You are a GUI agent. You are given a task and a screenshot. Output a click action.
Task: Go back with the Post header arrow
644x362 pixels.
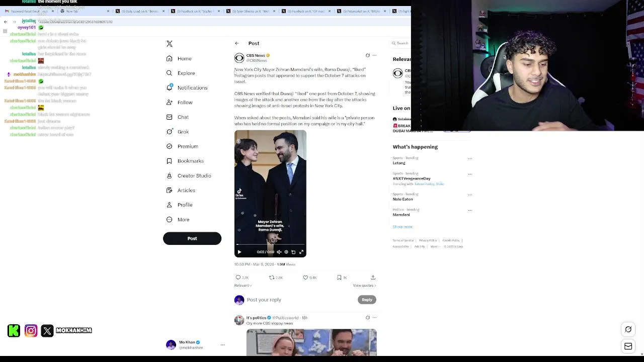click(x=237, y=43)
